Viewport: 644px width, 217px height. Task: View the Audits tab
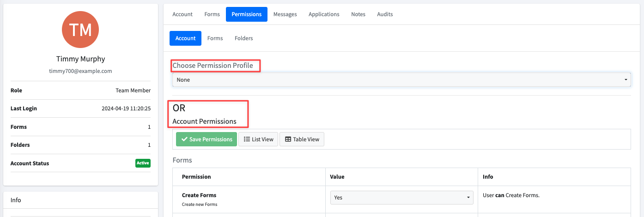385,14
